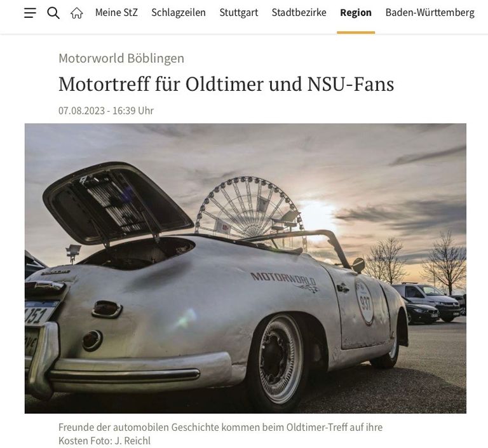Screen dimensions: 488x448
Task: Open the Porsche oldtimer article image
Action: pos(245,268)
